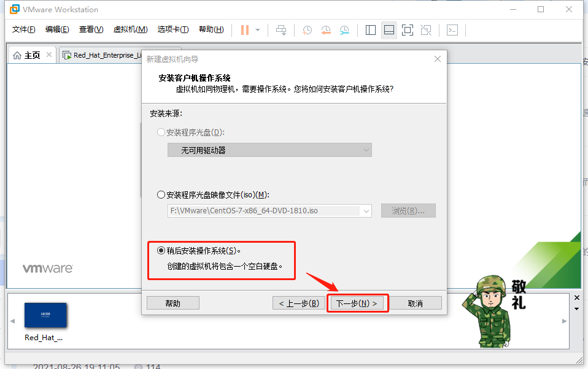Open thumbnail bar options dropdown arrow

tap(577, 309)
